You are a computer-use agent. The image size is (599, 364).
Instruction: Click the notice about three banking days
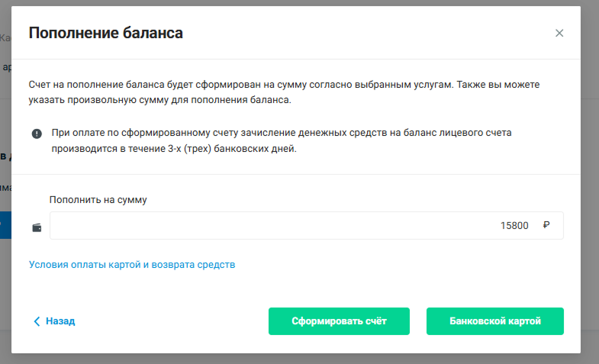tap(282, 140)
